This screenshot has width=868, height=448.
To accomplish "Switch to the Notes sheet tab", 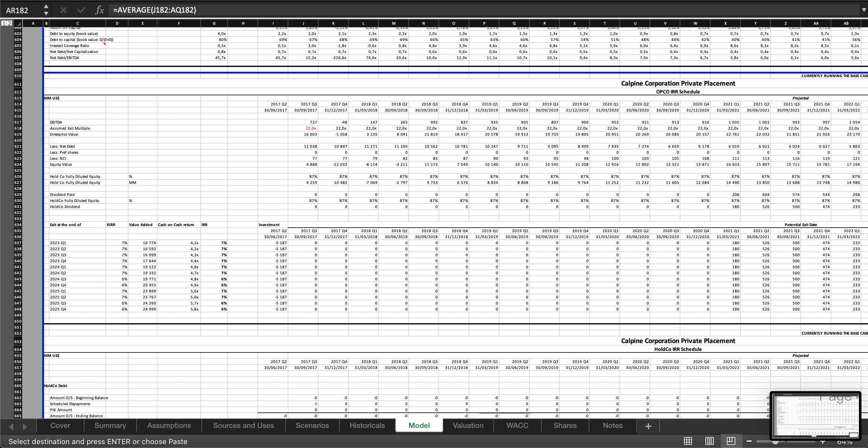I will click(613, 425).
